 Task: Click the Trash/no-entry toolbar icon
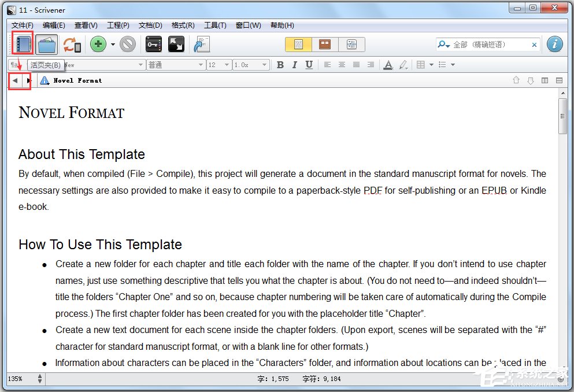(x=128, y=45)
